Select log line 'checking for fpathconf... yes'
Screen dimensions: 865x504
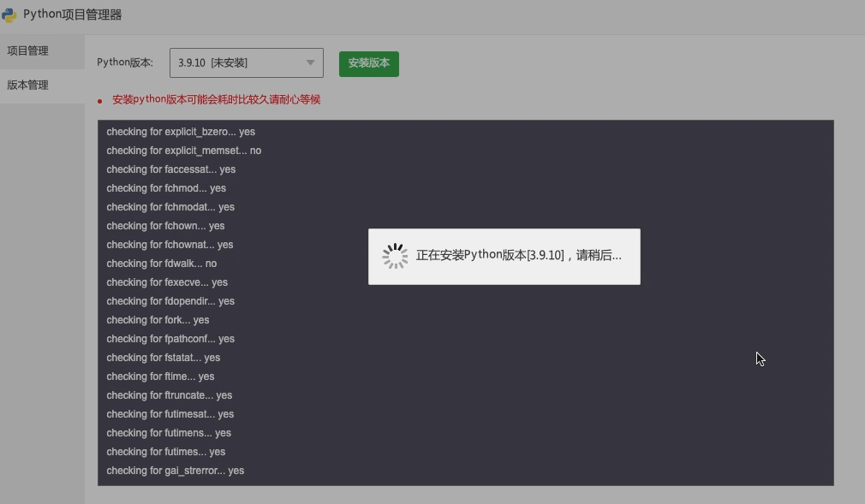point(170,339)
